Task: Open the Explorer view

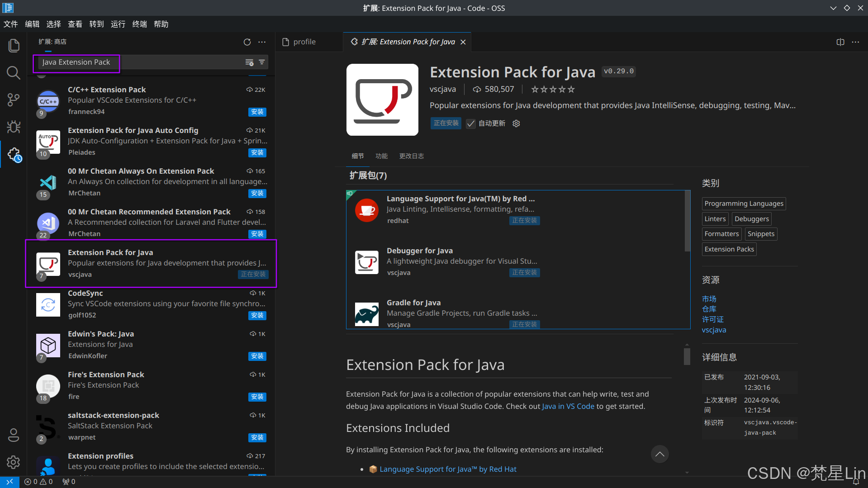Action: tap(13, 45)
